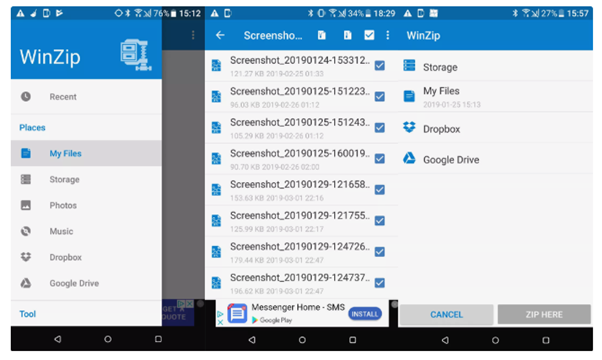Uncheck Screenshot_20190124-153312 file
Viewport: 602px width, 360px height.
tap(380, 66)
